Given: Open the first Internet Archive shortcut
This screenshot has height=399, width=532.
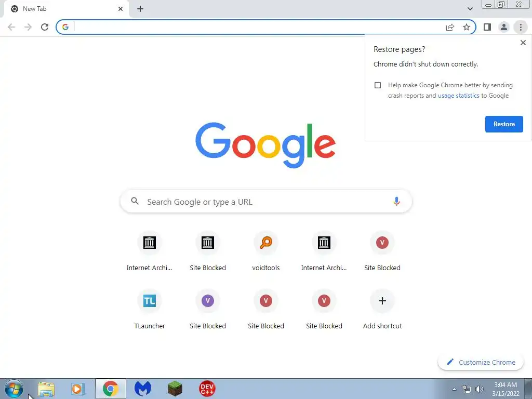Looking at the screenshot, I should click(149, 251).
